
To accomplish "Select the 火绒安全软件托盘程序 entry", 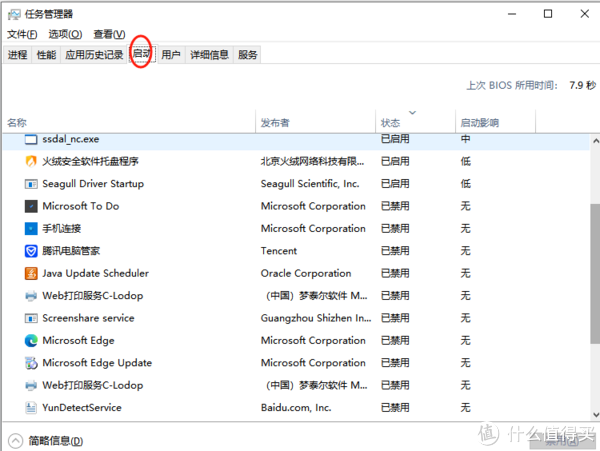I will (x=90, y=161).
